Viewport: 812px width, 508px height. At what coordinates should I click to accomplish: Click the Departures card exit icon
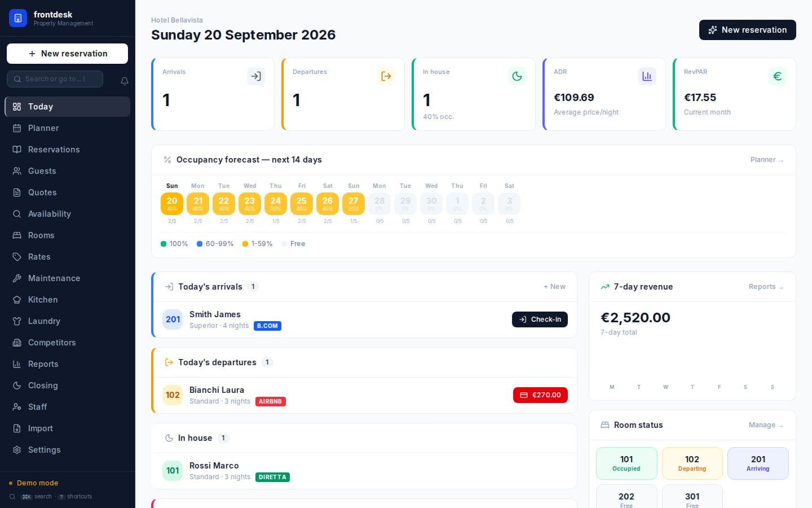coord(386,76)
